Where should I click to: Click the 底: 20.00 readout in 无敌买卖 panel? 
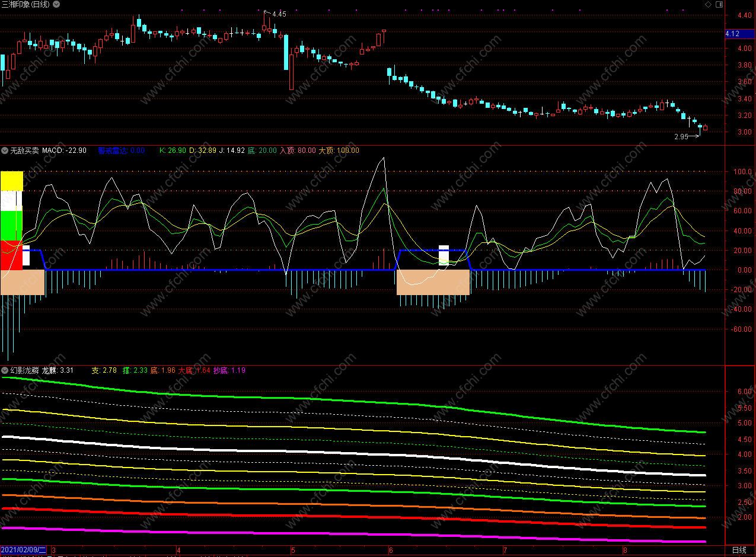click(262, 151)
